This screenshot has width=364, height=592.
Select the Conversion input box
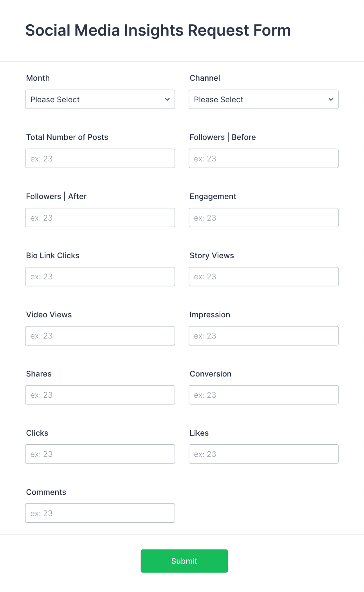click(x=263, y=395)
